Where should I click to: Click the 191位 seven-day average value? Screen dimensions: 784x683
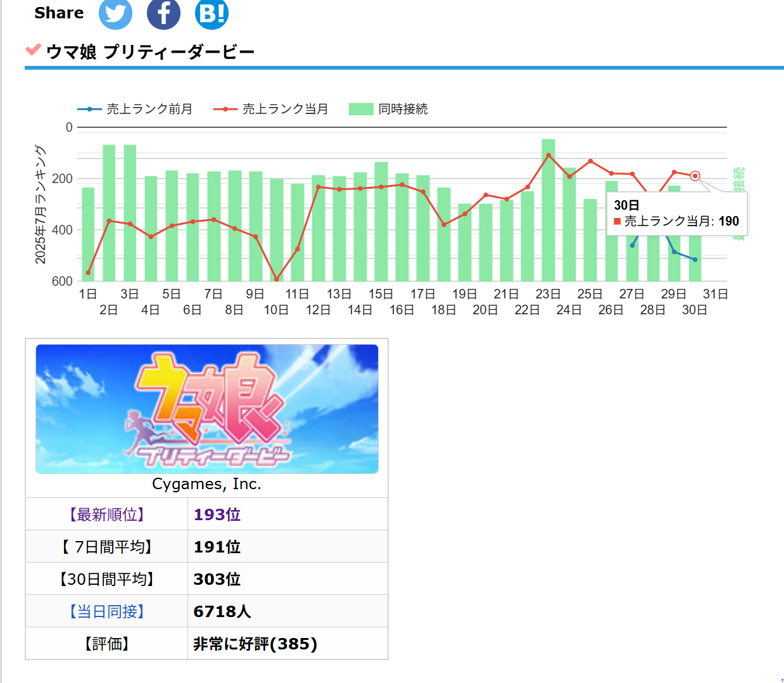pos(217,547)
